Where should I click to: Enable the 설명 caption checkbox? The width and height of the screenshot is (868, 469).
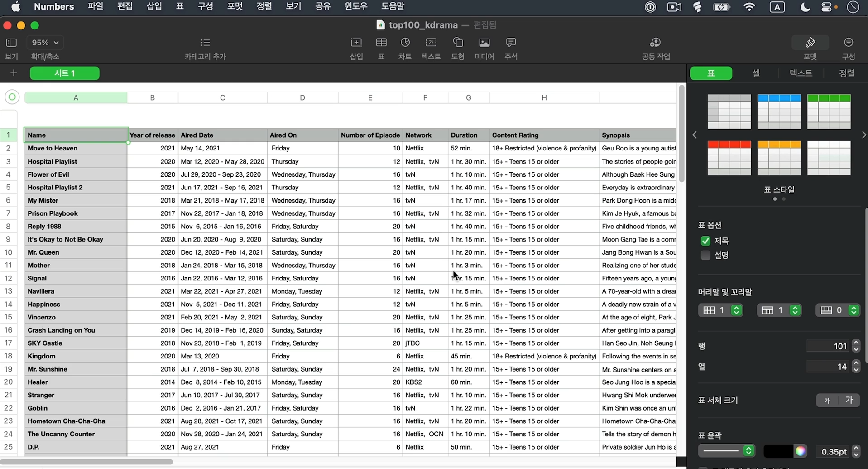705,255
